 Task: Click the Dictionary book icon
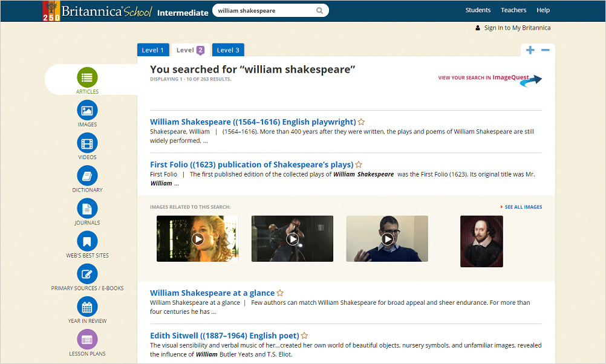pyautogui.click(x=87, y=176)
